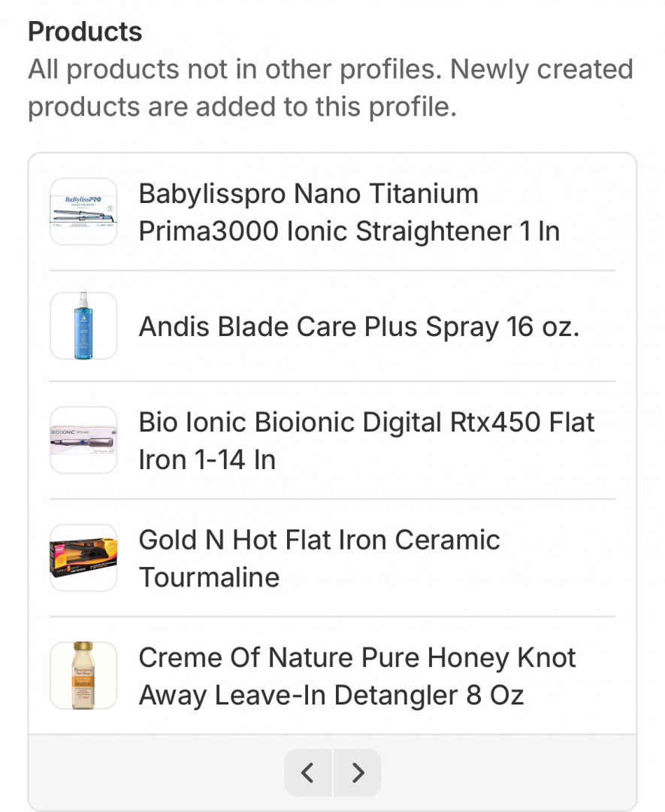Go to the next page of products
The height and width of the screenshot is (812, 665).
coord(358,772)
